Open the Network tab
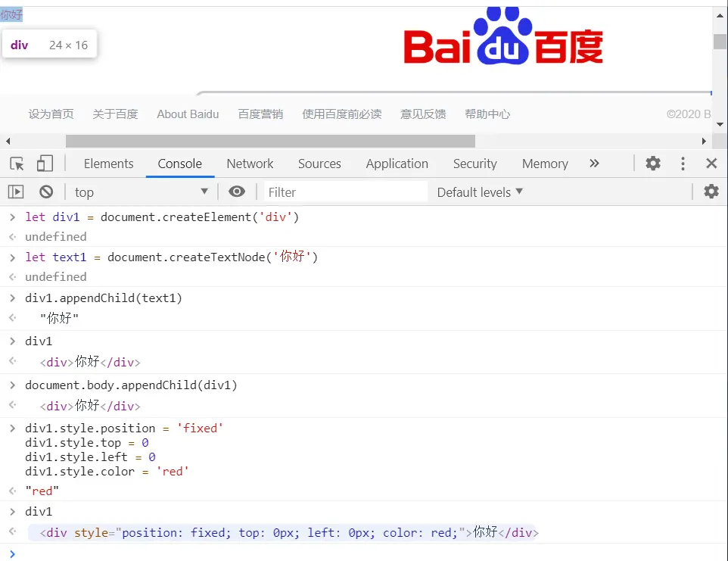The image size is (728, 561). click(250, 164)
